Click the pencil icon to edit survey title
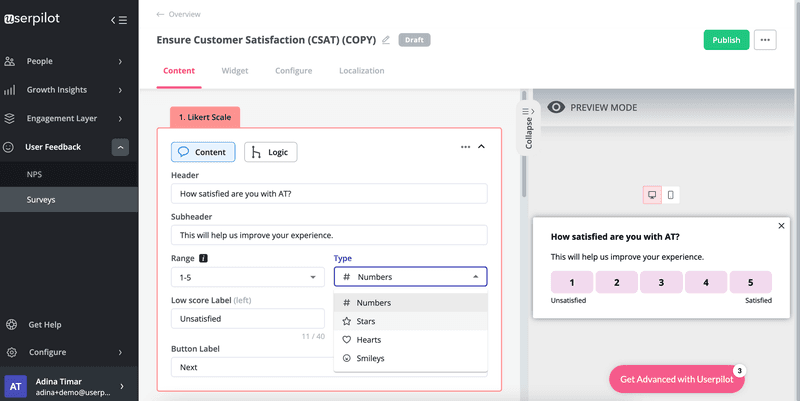800x401 pixels. (386, 40)
